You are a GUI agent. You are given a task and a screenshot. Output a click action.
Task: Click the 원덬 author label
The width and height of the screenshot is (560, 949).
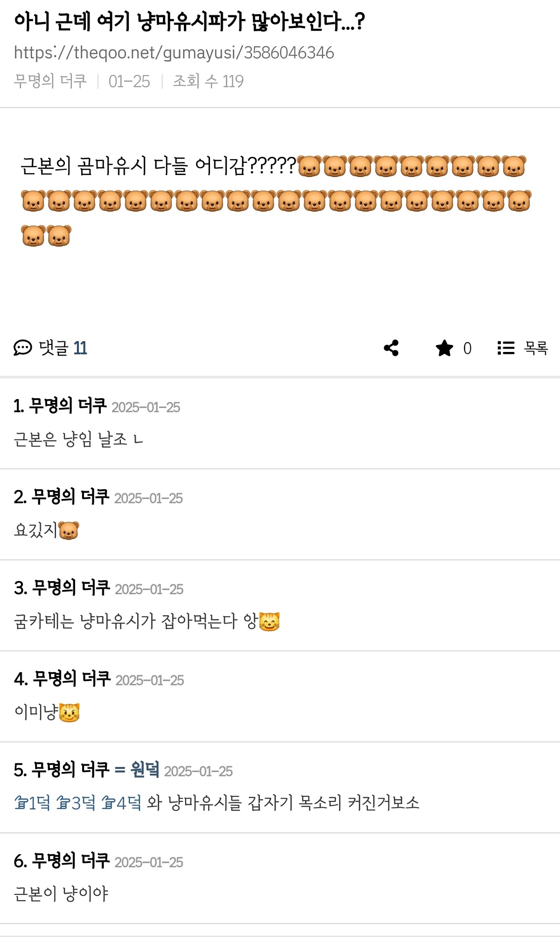coord(145,769)
